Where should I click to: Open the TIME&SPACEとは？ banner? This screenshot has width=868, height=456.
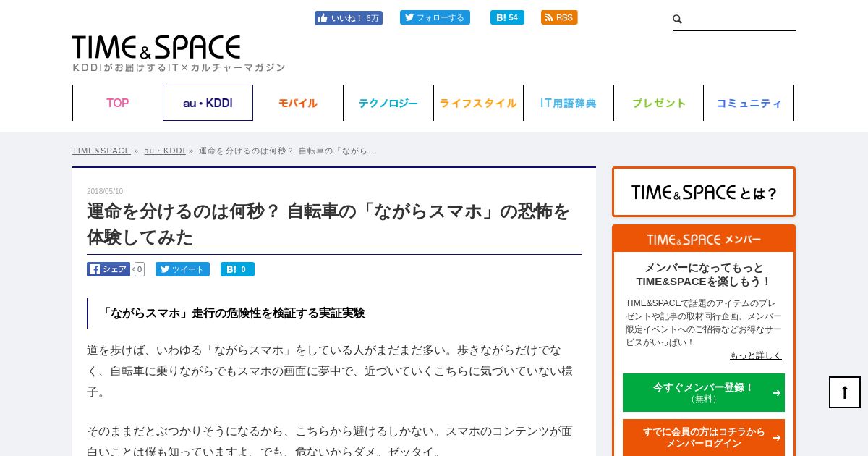(x=704, y=192)
